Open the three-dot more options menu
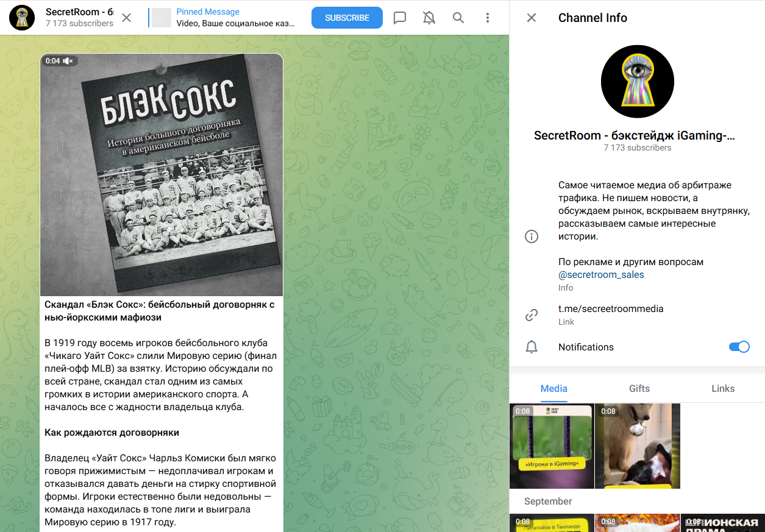This screenshot has height=532, width=765. [x=488, y=18]
